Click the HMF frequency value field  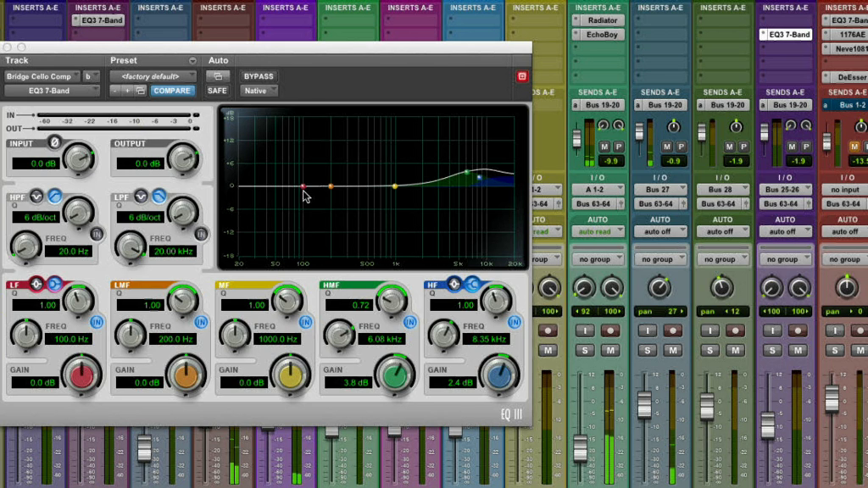pyautogui.click(x=383, y=339)
